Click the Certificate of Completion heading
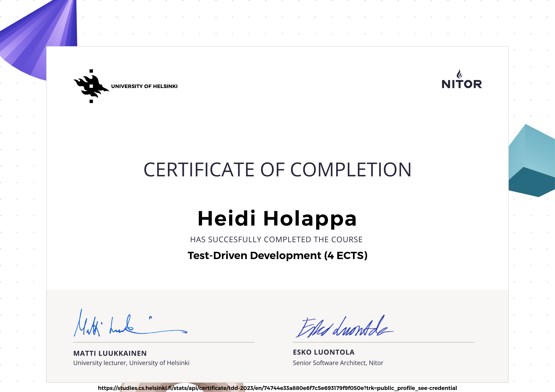The image size is (555, 392). click(277, 170)
